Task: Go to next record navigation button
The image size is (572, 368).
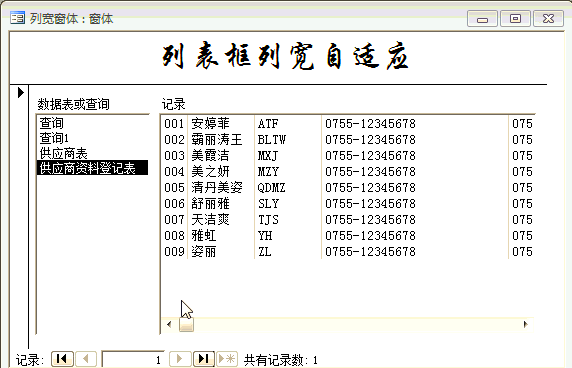Action: 180,359
